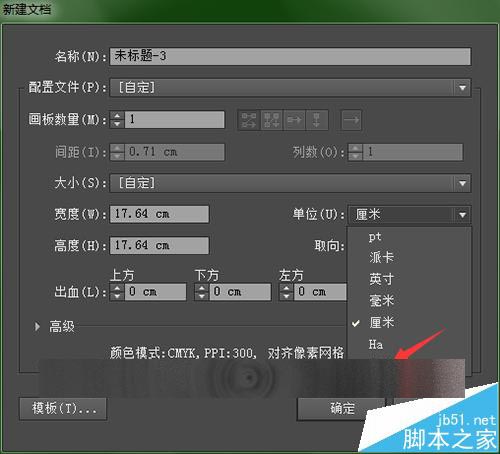Click the 确定 button
Screen dimensions: 500x454
point(341,408)
